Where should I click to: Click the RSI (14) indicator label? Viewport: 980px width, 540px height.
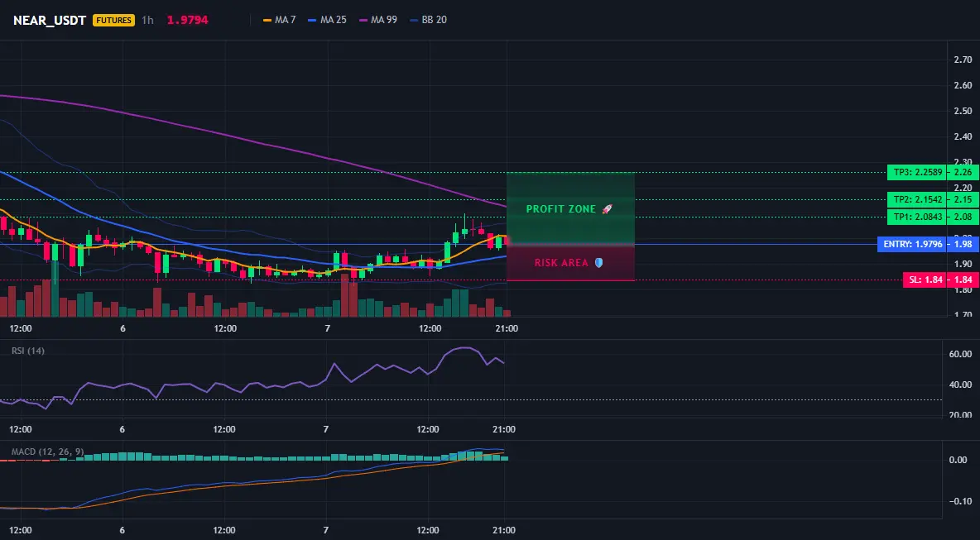click(x=28, y=351)
